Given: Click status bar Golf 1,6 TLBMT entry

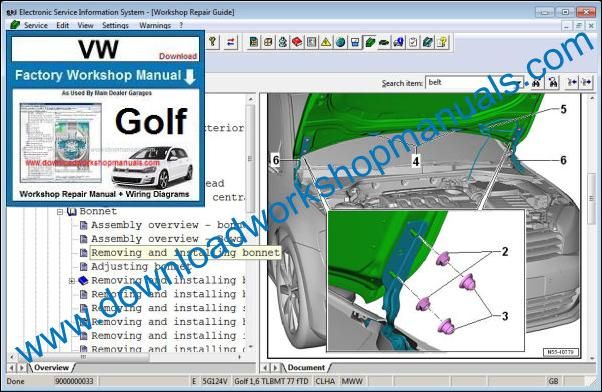Looking at the screenshot, I should [x=271, y=381].
